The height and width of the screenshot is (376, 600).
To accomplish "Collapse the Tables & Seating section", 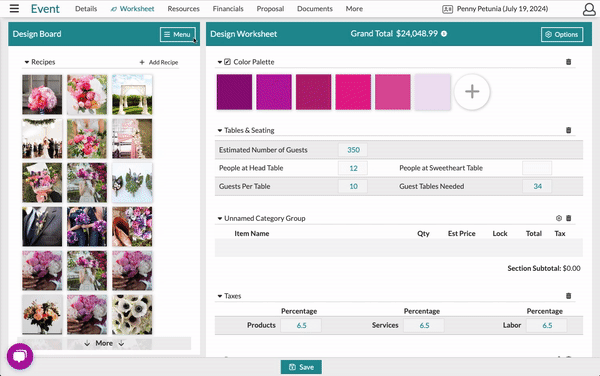I will click(x=220, y=130).
